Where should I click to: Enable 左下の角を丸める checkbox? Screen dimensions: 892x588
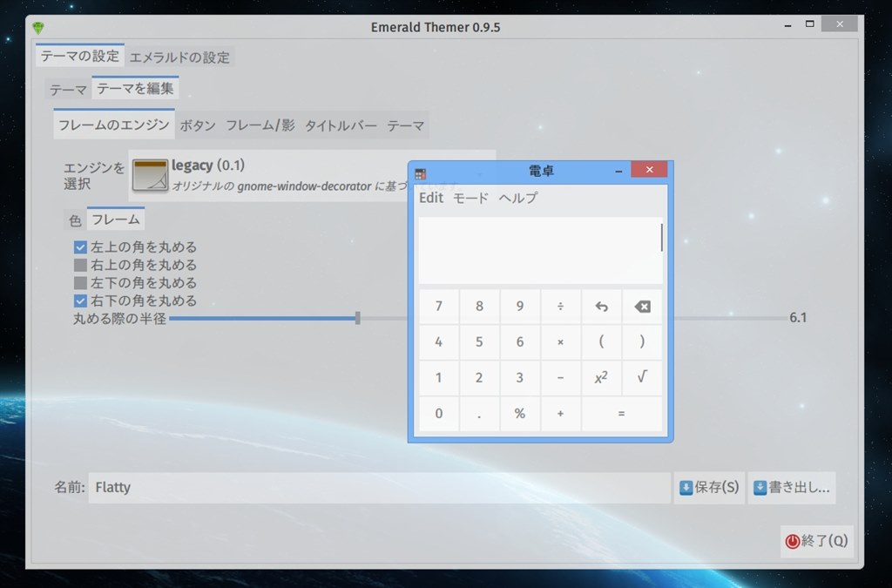tap(80, 282)
